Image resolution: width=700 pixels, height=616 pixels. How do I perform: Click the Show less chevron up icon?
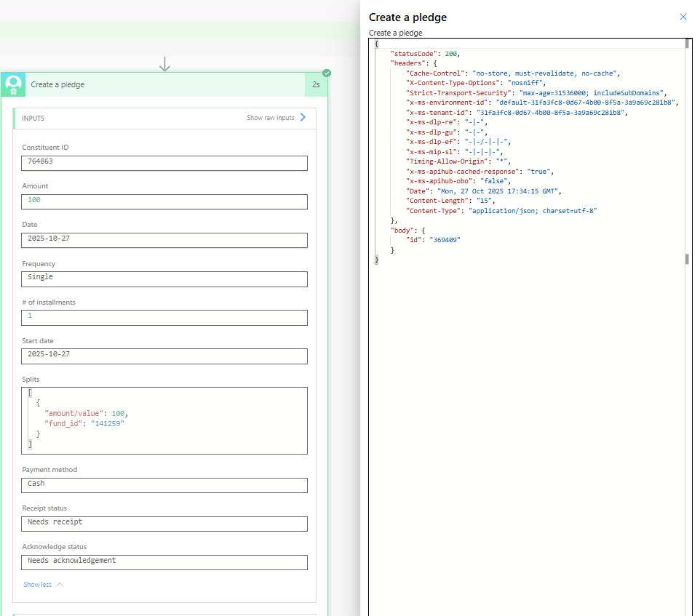(60, 584)
